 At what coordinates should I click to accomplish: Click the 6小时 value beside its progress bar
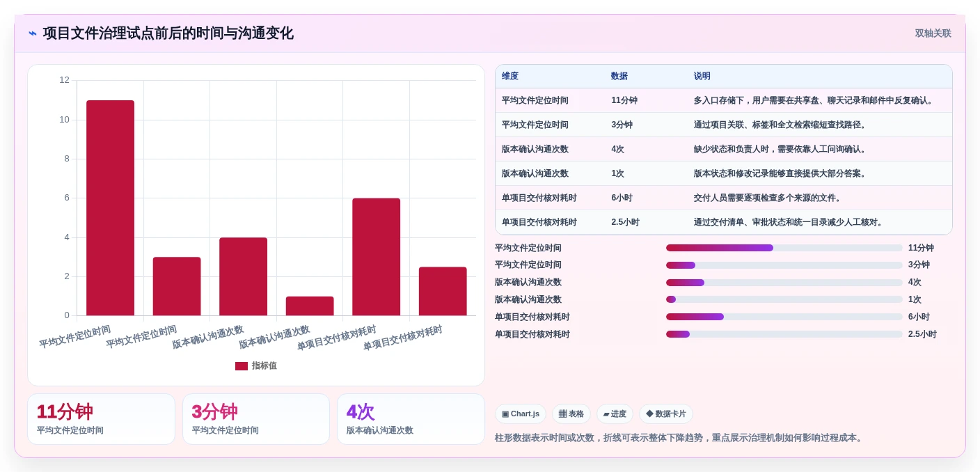(x=919, y=317)
